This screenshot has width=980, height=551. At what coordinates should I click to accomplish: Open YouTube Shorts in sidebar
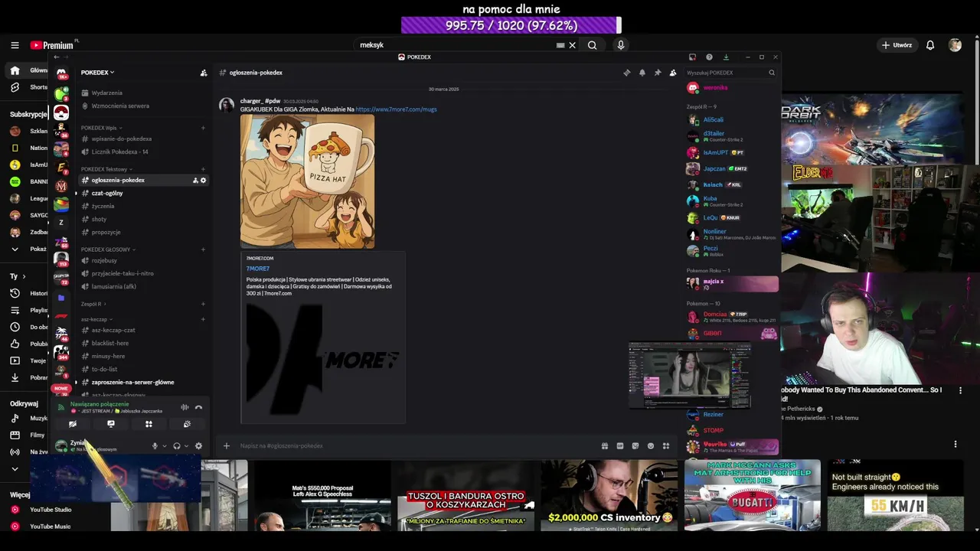28,87
